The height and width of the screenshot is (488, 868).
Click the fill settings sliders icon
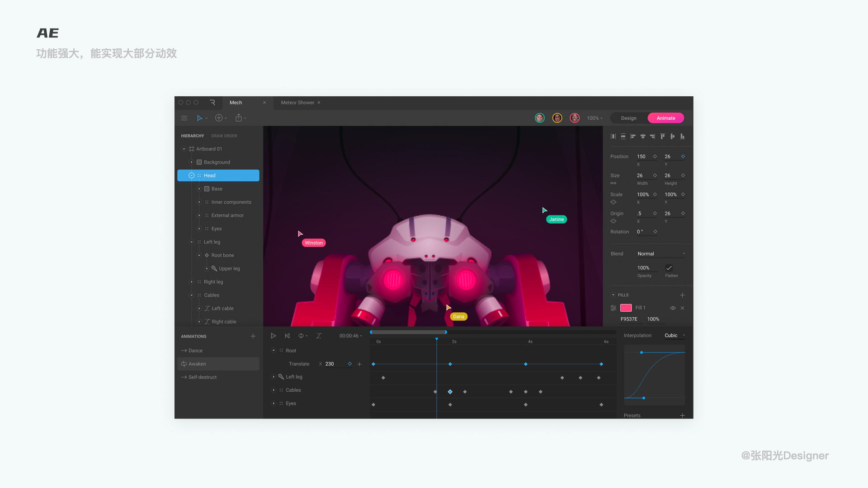point(613,308)
